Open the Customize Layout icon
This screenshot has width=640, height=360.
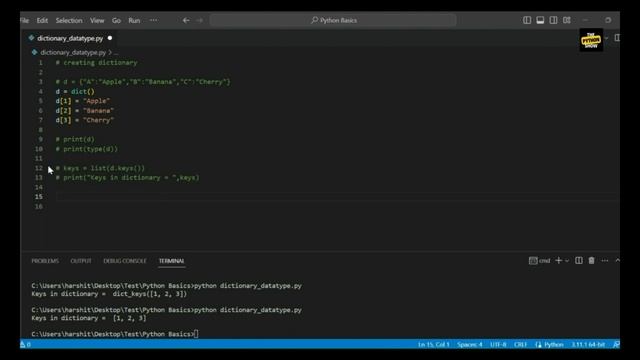click(x=567, y=20)
